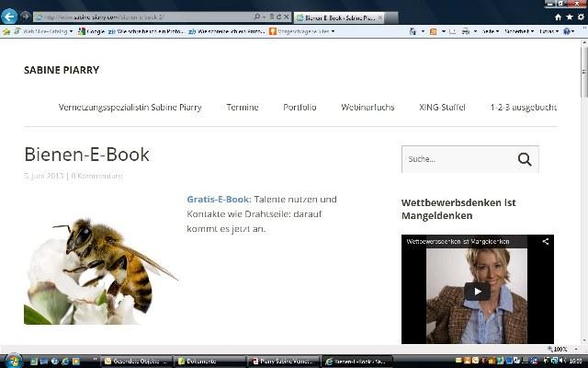Switch to Bienen-E-Book IE taskbar button
This screenshot has width=588, height=368.
coord(357,362)
